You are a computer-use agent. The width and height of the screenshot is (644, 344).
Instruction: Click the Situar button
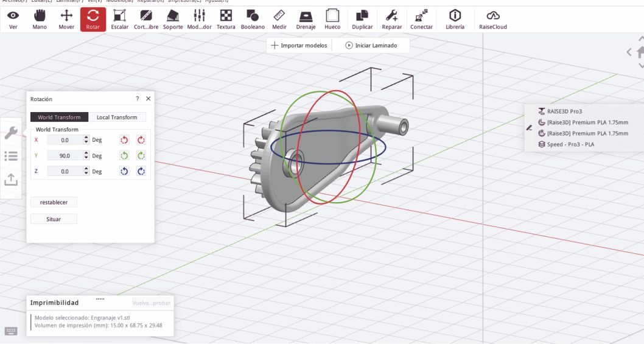click(54, 219)
